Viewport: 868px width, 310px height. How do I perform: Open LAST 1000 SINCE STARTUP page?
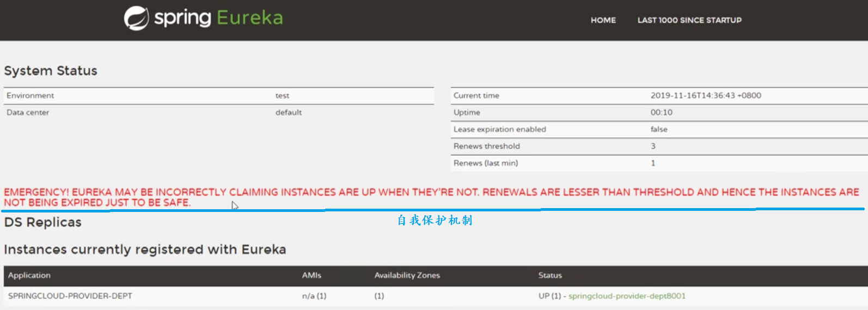(689, 20)
